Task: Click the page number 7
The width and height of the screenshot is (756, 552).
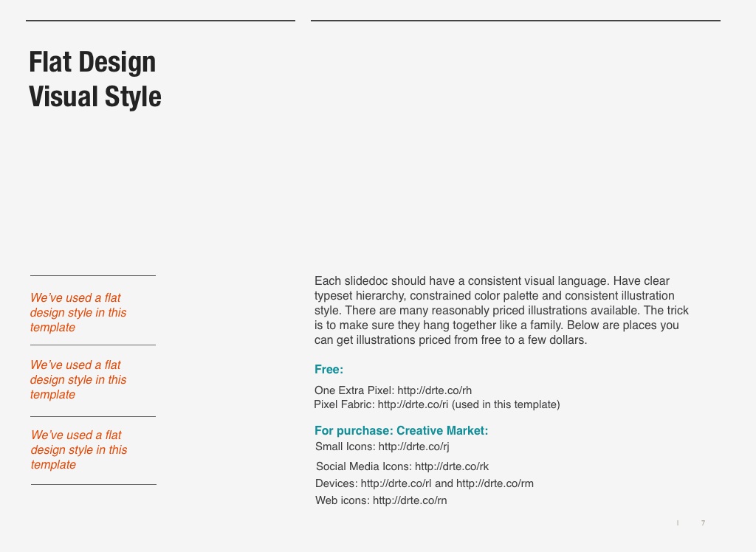Action: coord(703,522)
